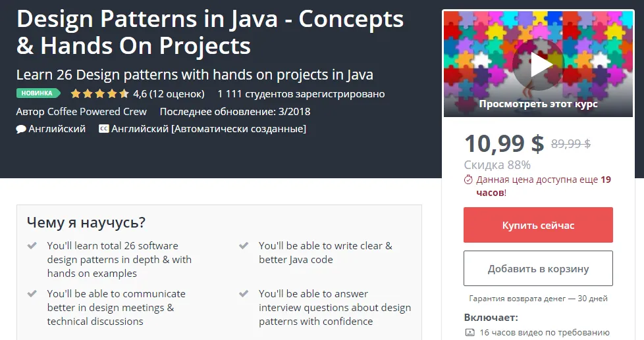The image size is (644, 340).
Task: Open the Coffee Powered Crew author link
Action: pyautogui.click(x=97, y=111)
